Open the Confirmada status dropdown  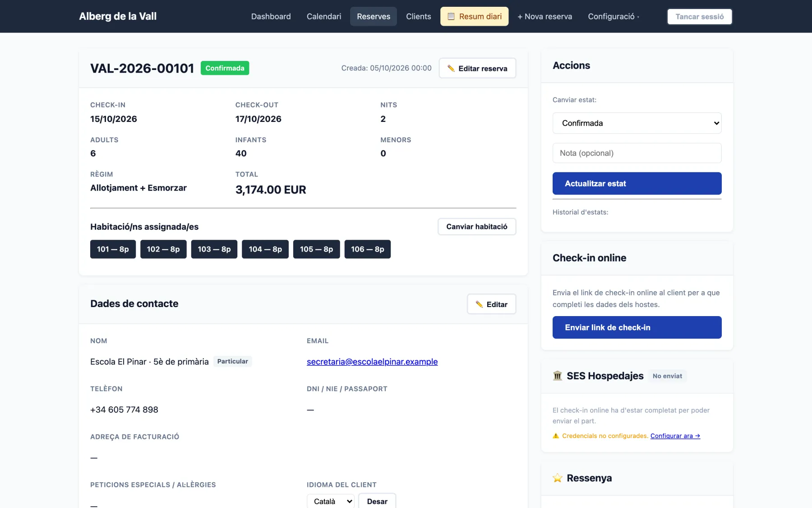637,123
